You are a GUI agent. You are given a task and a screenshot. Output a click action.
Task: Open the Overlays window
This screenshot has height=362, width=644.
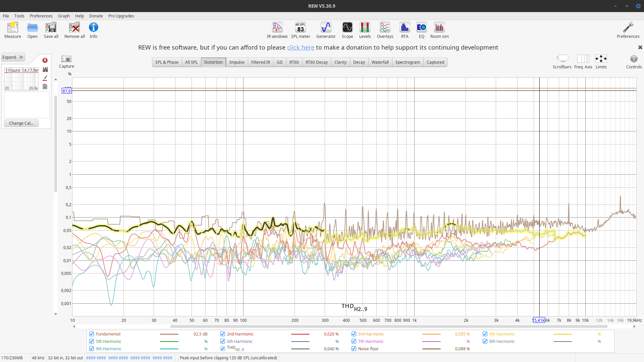tap(385, 30)
